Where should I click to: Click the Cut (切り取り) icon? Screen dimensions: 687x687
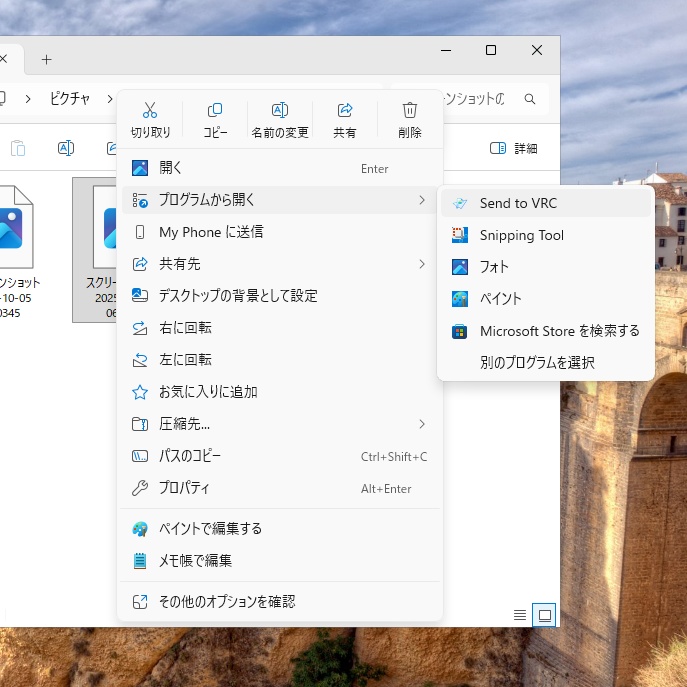point(150,110)
